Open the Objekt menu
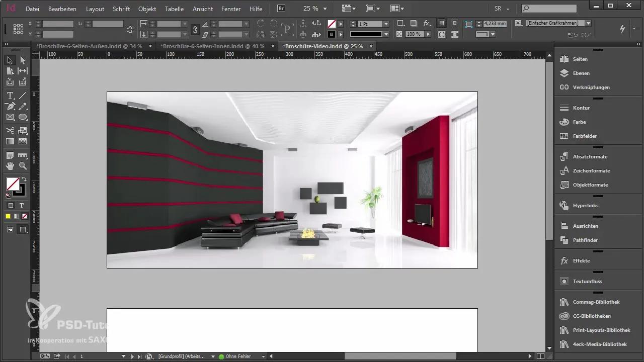644x362 pixels. point(147,9)
